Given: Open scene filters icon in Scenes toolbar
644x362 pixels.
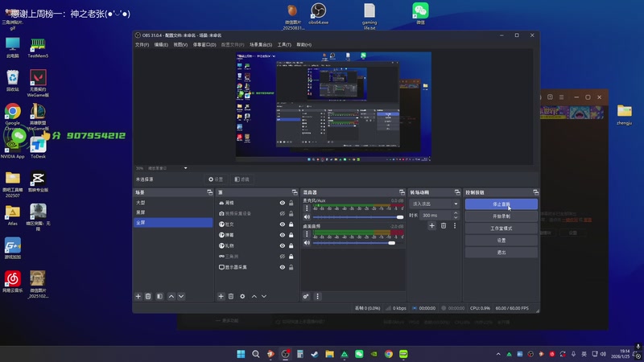Looking at the screenshot, I should click(x=159, y=296).
